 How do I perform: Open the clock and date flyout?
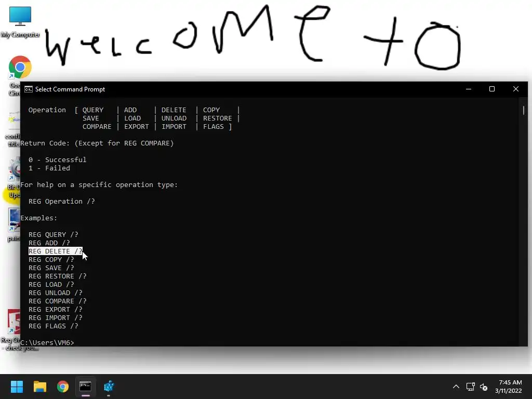tap(509, 387)
